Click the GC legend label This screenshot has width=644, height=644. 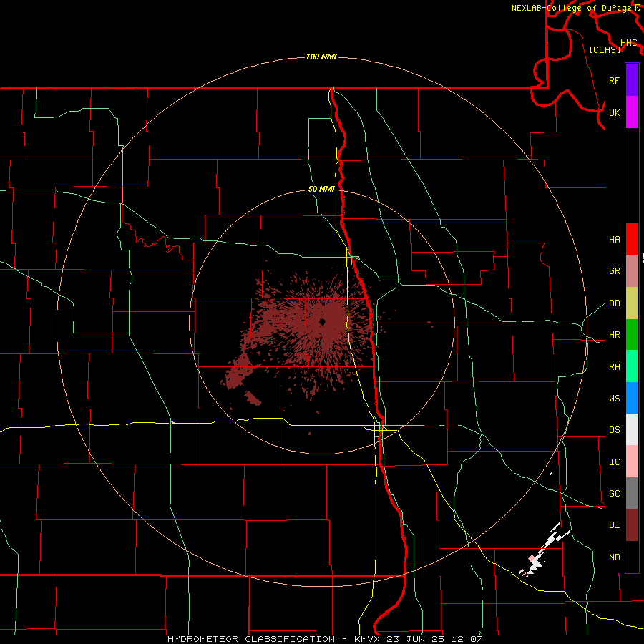(614, 494)
